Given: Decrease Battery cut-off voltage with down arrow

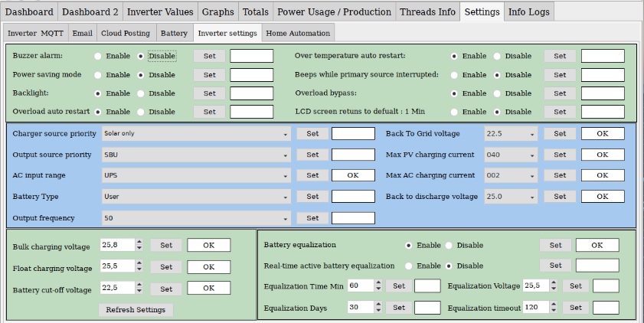Looking at the screenshot, I should (x=139, y=292).
